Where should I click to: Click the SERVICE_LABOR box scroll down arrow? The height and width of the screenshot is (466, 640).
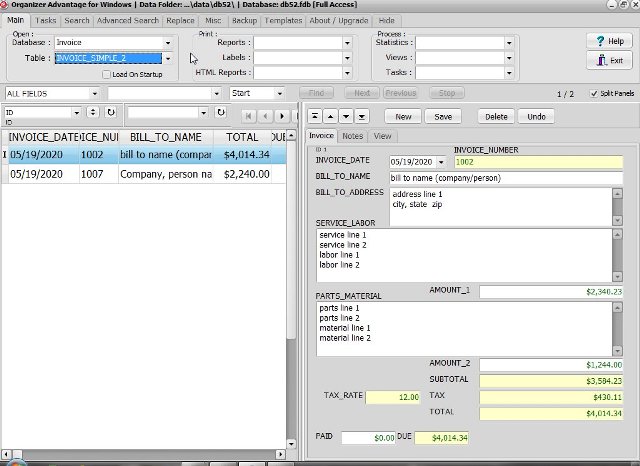tap(617, 276)
